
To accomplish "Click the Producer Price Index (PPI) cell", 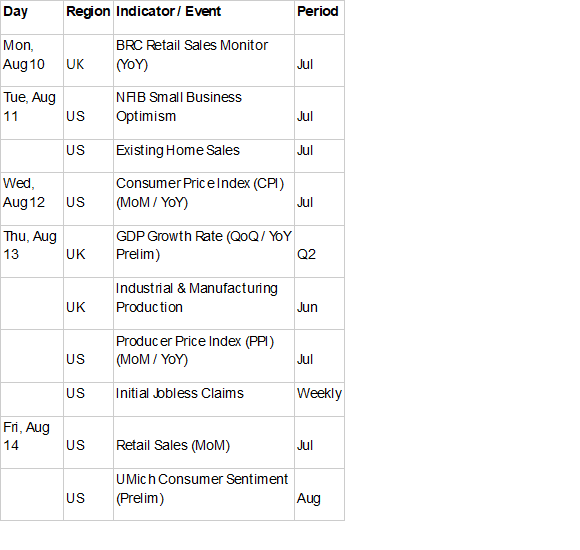I will pos(204,356).
